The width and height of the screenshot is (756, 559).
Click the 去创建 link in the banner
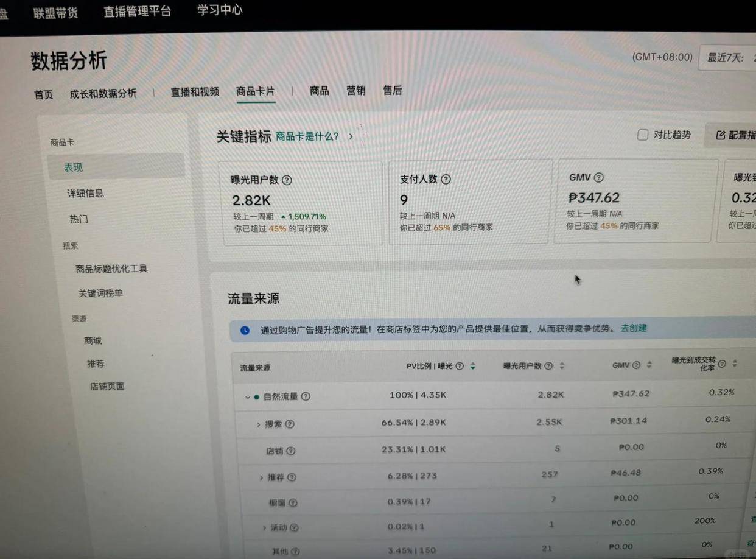633,328
